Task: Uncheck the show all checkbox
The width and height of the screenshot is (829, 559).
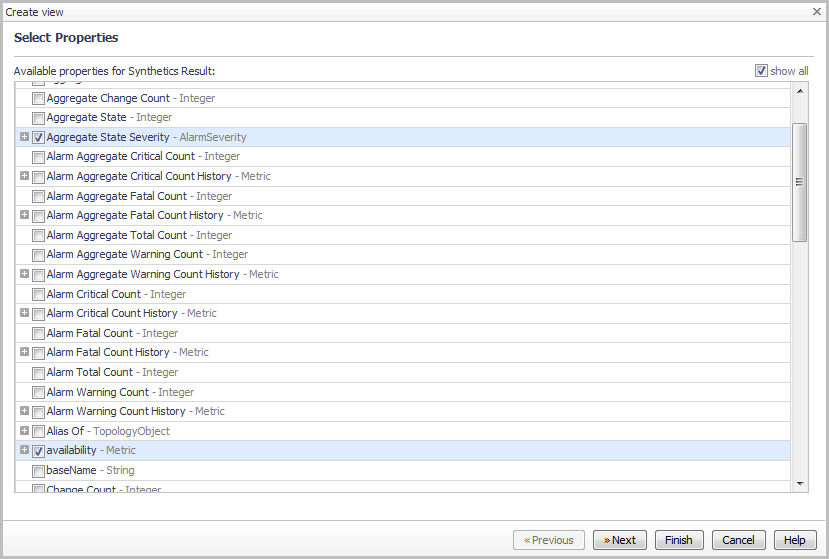Action: click(761, 71)
